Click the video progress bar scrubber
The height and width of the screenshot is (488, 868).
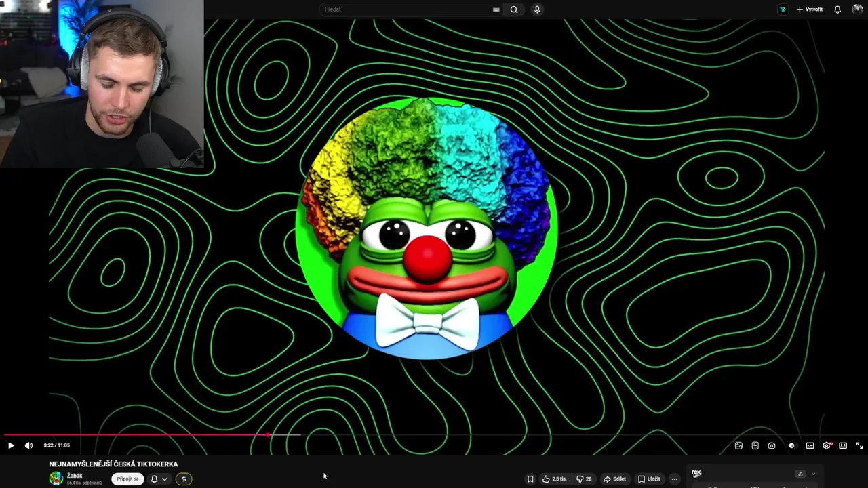[268, 435]
